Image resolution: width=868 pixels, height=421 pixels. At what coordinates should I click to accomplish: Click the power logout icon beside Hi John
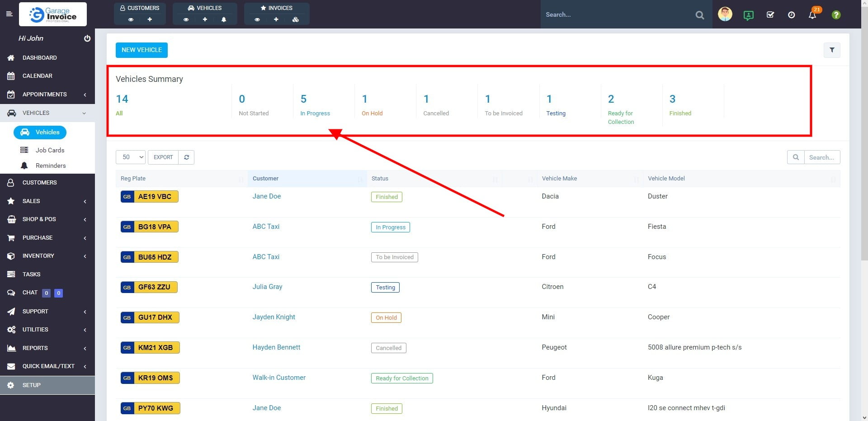click(x=87, y=39)
